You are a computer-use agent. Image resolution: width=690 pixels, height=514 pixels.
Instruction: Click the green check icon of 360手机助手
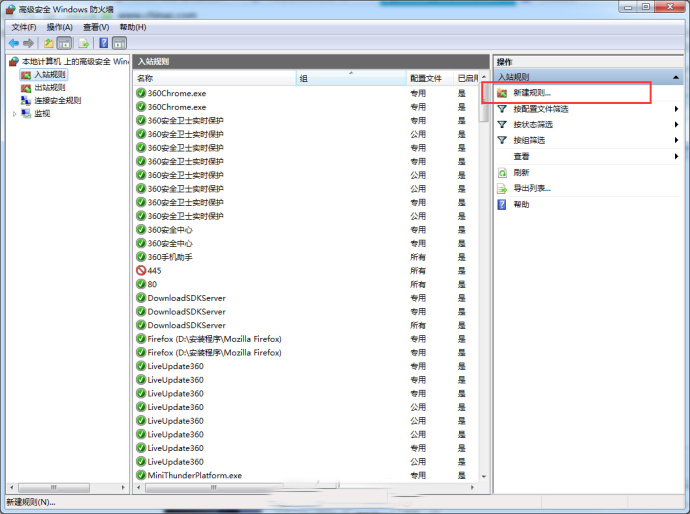pyautogui.click(x=141, y=257)
